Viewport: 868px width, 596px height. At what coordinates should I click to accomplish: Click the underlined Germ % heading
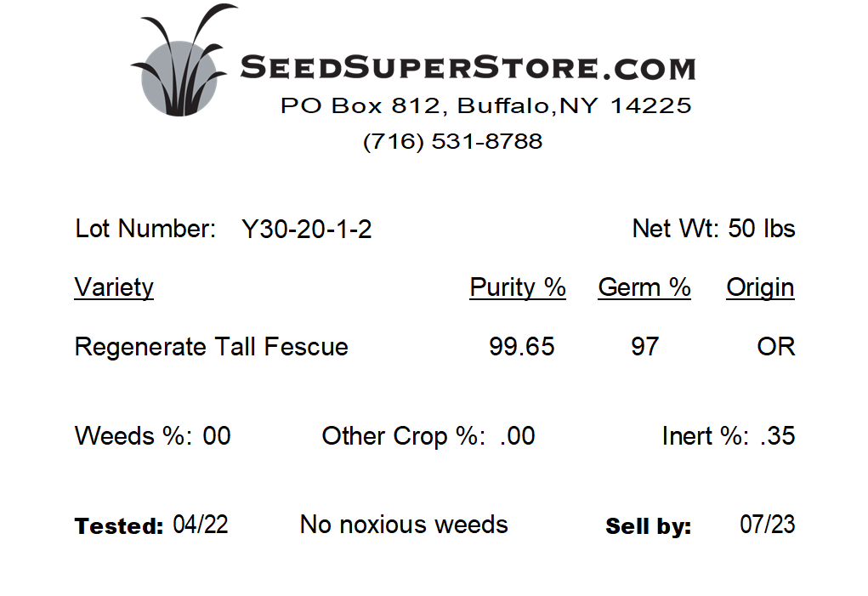(x=644, y=287)
